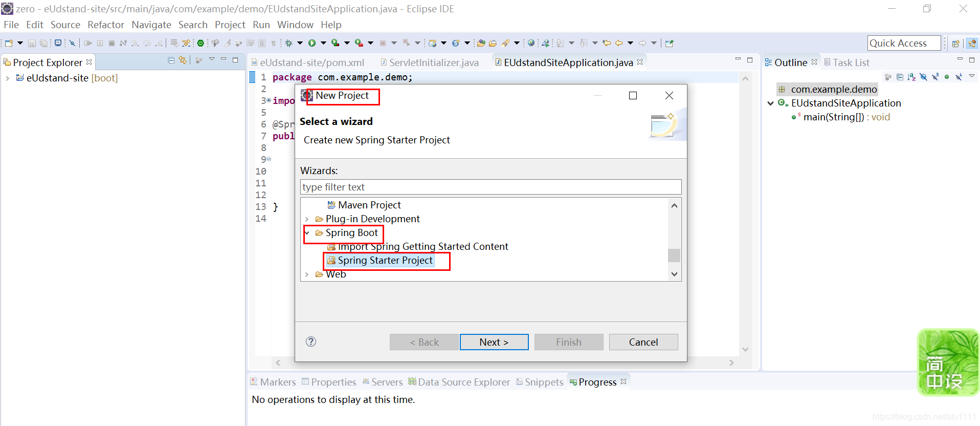Toggle Hide Non-Public Members green dot
Screen dimensions: 980x426
pyautogui.click(x=947, y=77)
